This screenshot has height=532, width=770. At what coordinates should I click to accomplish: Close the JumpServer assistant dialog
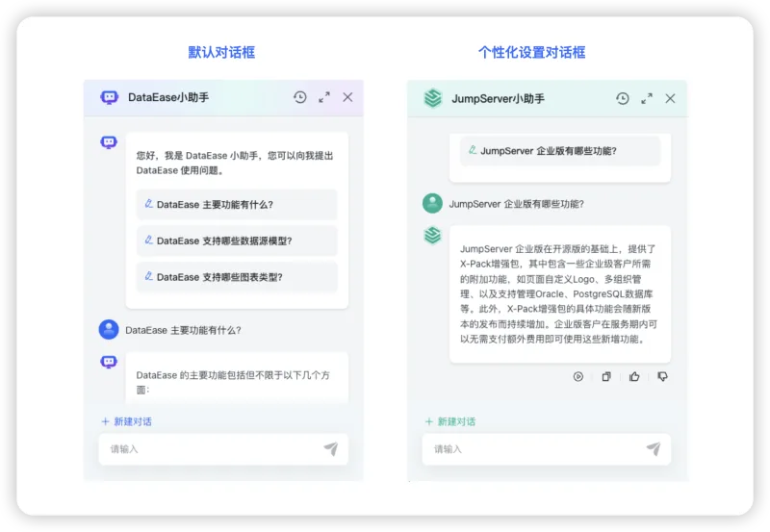(x=670, y=99)
